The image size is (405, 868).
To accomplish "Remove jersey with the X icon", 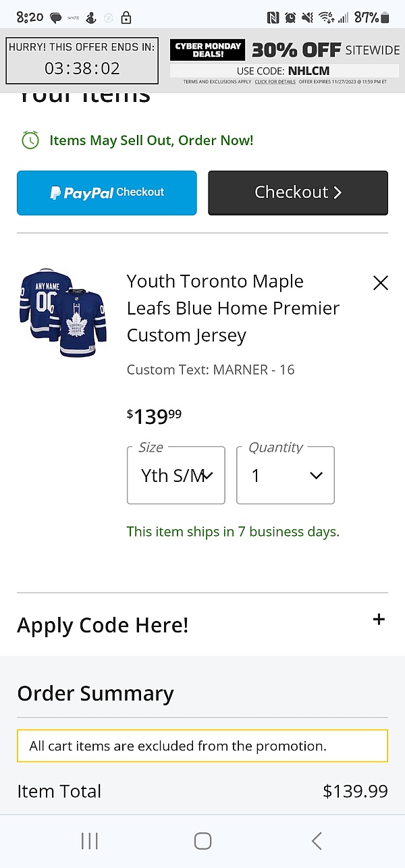I will (381, 283).
